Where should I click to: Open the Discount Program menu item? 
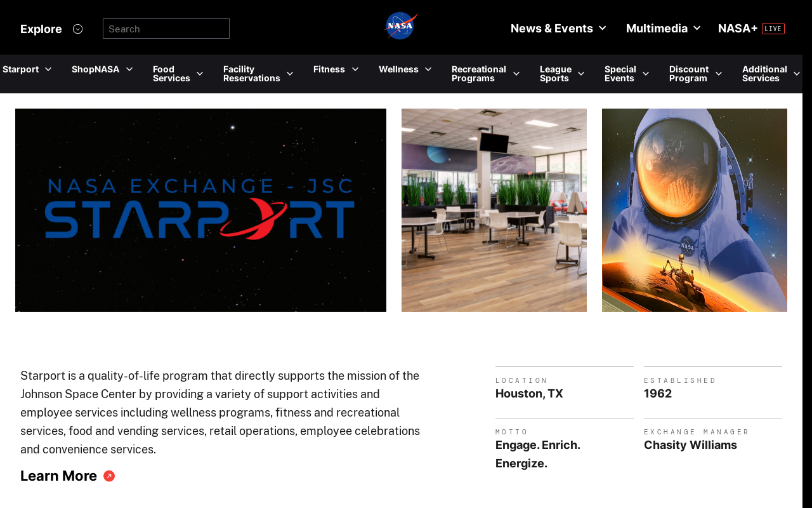(x=689, y=74)
